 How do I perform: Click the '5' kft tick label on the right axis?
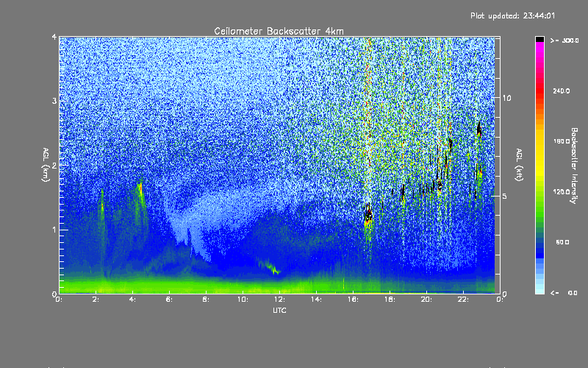click(x=505, y=196)
